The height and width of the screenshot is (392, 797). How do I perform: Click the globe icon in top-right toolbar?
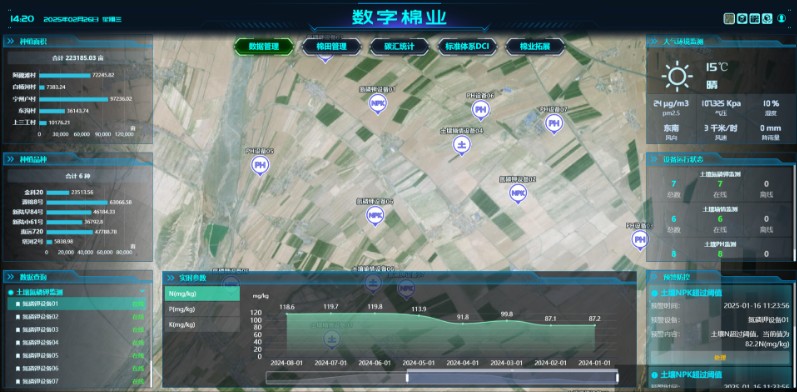point(768,19)
